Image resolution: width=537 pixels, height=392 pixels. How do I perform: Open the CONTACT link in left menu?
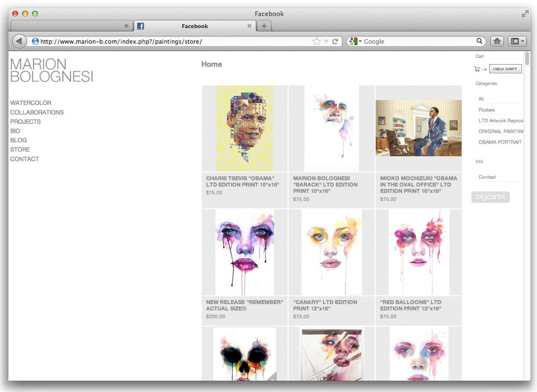pos(25,159)
